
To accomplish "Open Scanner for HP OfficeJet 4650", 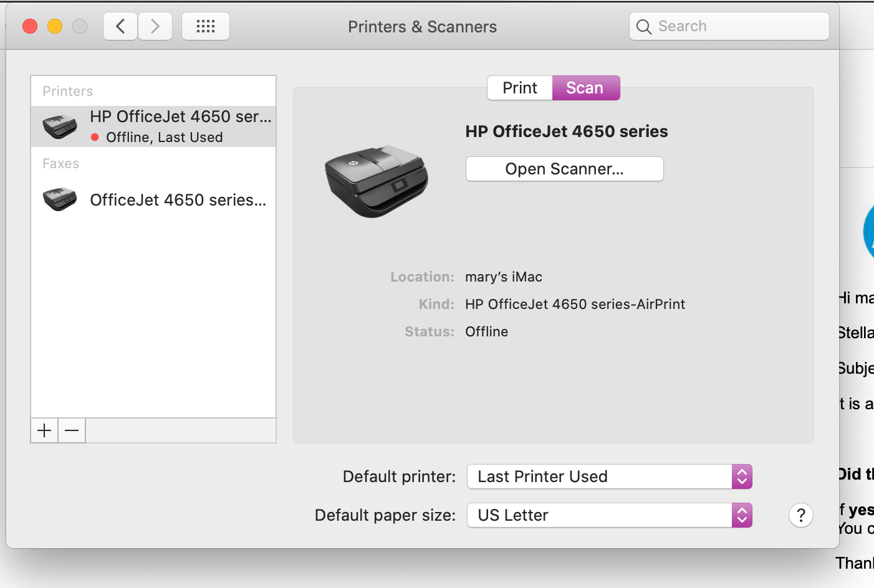I will (565, 169).
